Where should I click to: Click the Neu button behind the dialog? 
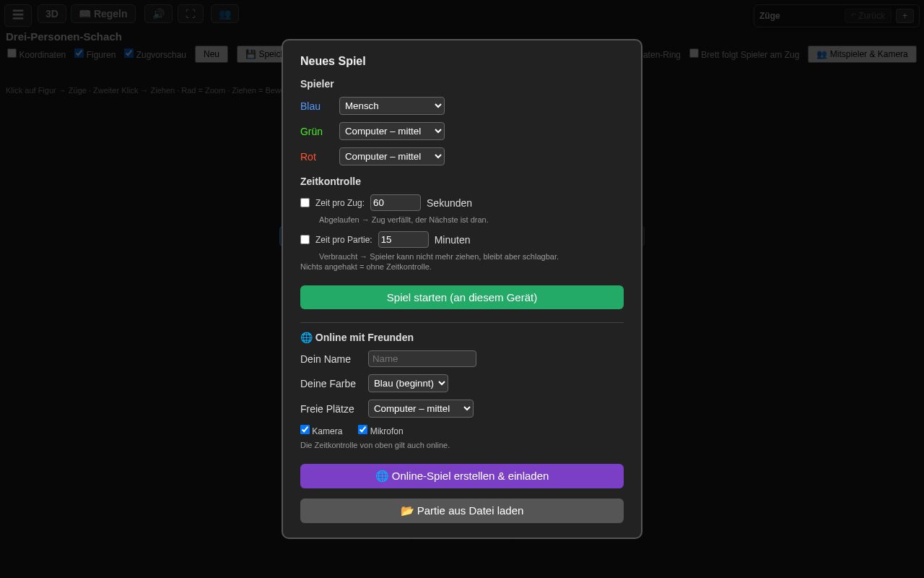(212, 54)
